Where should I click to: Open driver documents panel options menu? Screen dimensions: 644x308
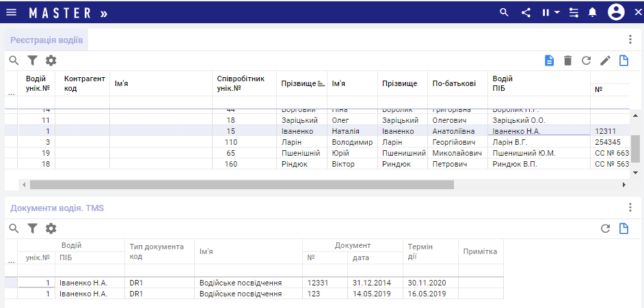[x=630, y=208]
